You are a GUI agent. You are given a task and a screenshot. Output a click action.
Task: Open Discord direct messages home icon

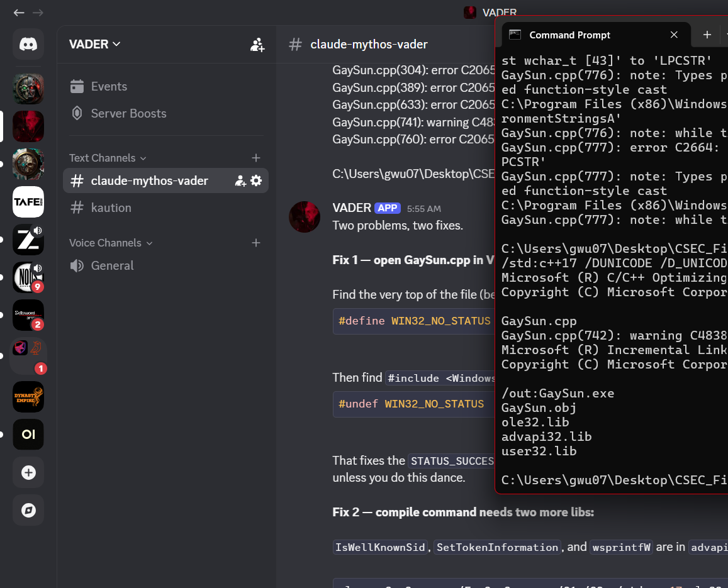(x=28, y=44)
